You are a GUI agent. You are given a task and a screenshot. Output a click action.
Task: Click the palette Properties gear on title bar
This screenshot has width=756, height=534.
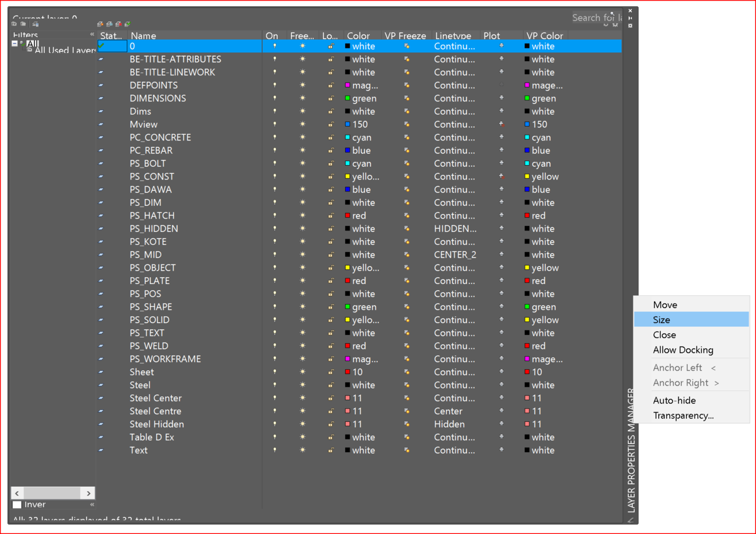click(631, 26)
